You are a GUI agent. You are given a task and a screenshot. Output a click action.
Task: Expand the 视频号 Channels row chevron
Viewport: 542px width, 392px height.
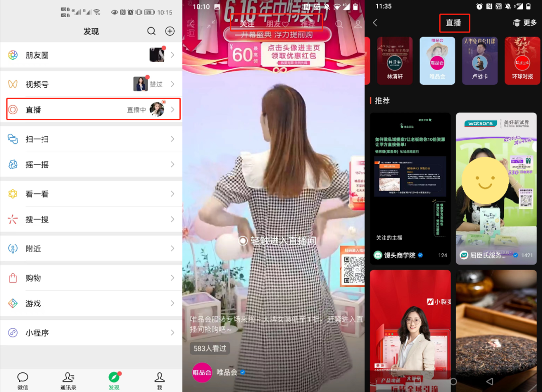tap(173, 84)
